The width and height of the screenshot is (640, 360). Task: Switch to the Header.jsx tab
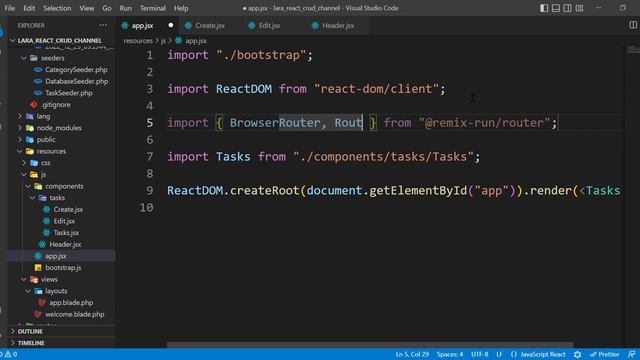(x=338, y=25)
